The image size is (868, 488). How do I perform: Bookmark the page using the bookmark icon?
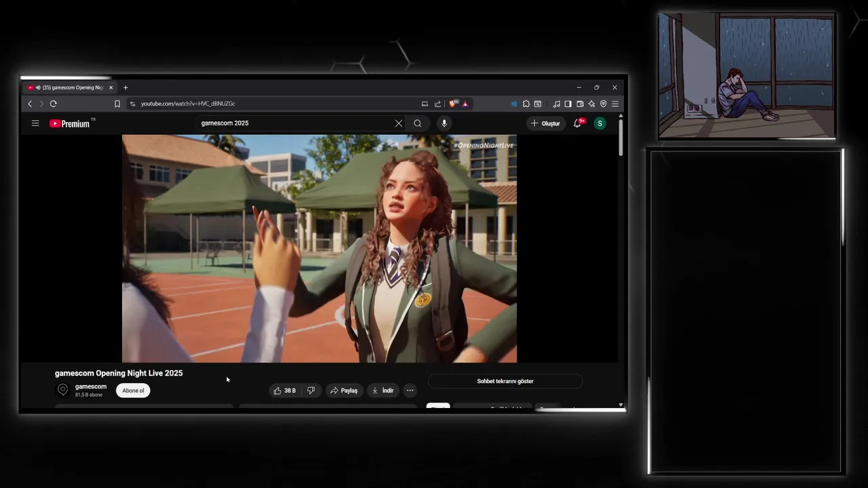[x=117, y=104]
